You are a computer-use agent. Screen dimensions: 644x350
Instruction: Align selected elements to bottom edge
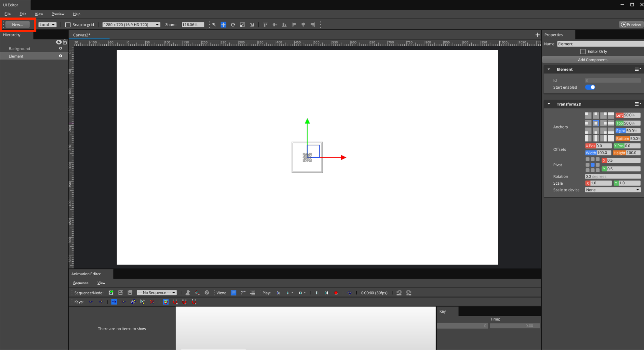[284, 25]
